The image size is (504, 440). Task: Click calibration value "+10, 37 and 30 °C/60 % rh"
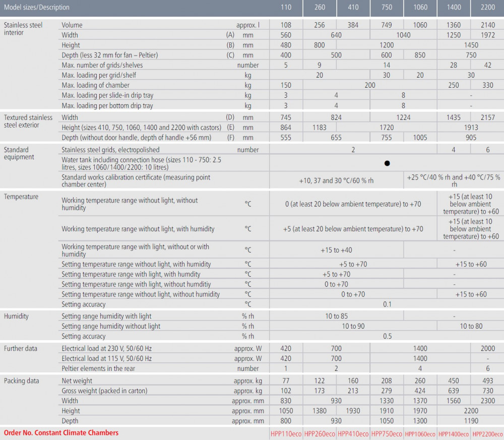[336, 180]
